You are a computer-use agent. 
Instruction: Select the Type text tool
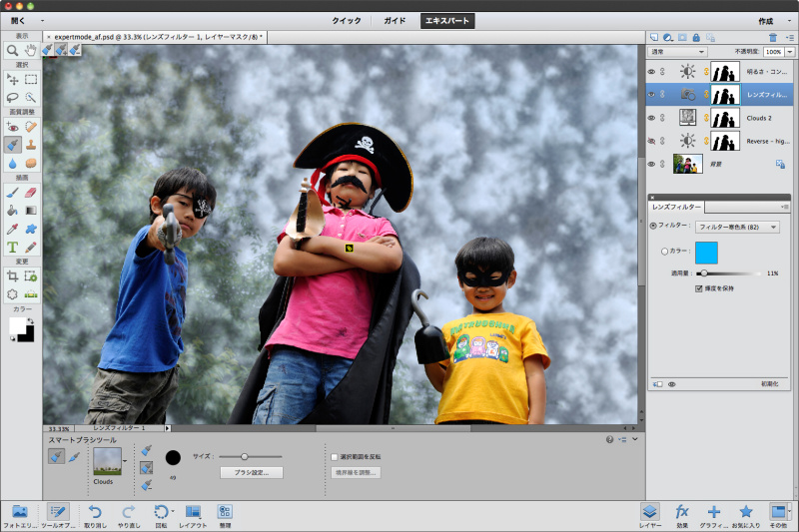point(12,248)
